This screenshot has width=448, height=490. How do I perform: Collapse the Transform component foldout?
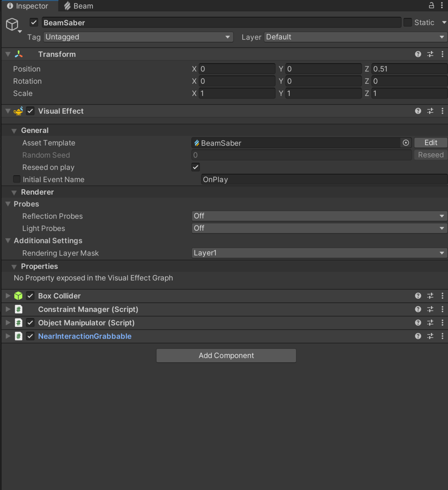point(8,54)
